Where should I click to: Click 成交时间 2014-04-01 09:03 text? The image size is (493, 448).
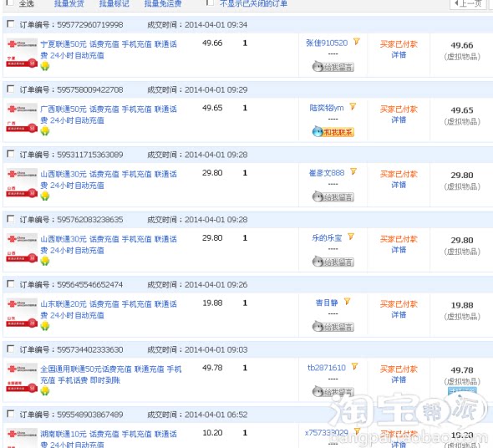coord(197,350)
